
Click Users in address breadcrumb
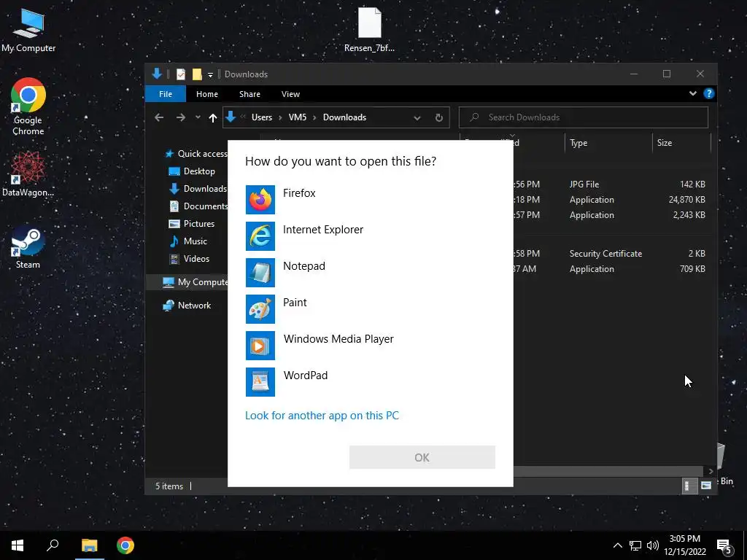(x=262, y=117)
